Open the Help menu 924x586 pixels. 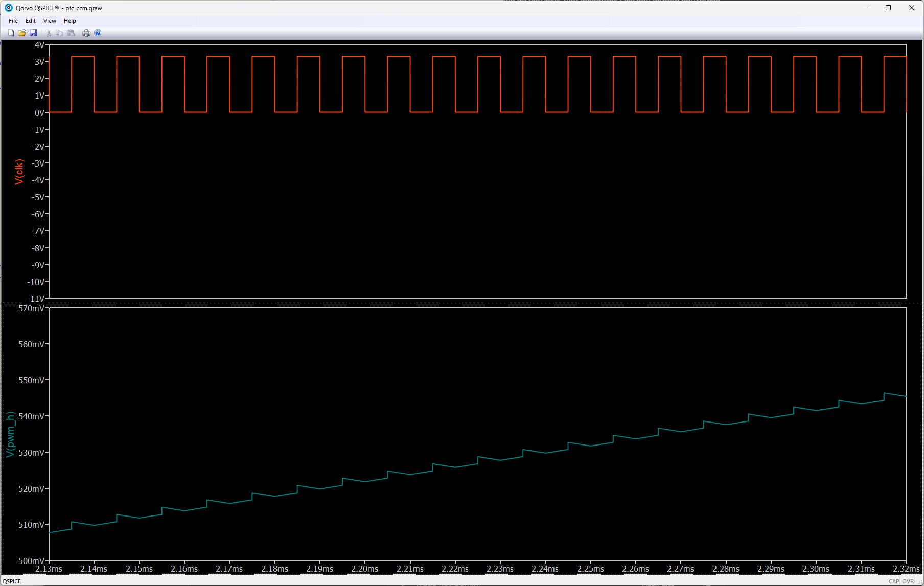pyautogui.click(x=70, y=21)
